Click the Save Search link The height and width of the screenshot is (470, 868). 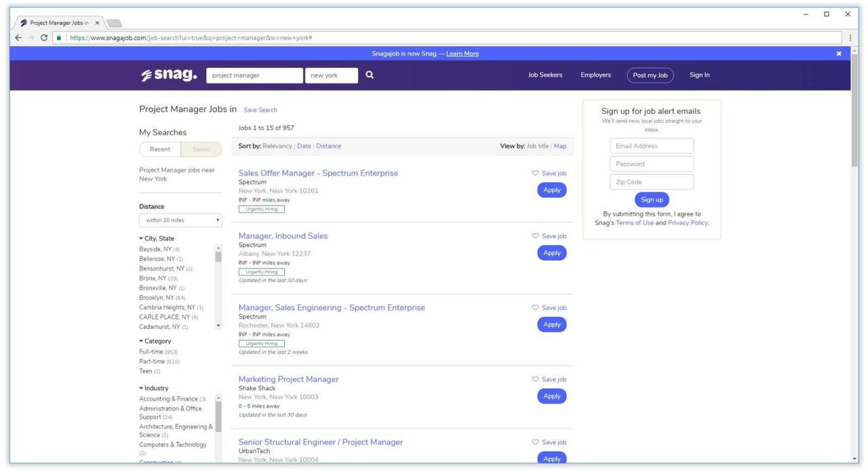click(260, 110)
